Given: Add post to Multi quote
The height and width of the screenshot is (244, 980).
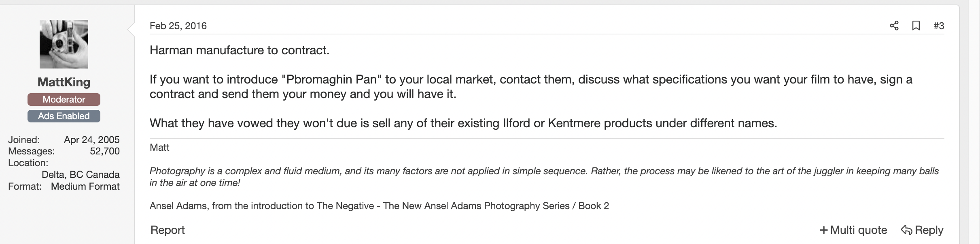Looking at the screenshot, I should pyautogui.click(x=853, y=230).
